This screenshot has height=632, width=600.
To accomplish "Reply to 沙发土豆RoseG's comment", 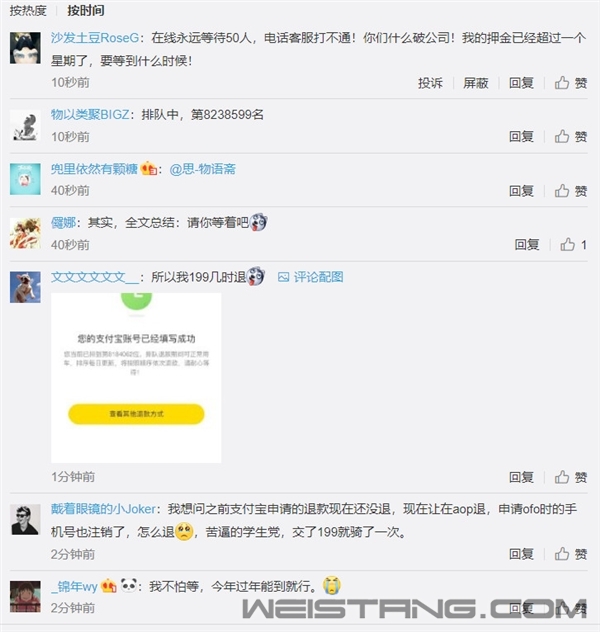I will coord(521,83).
